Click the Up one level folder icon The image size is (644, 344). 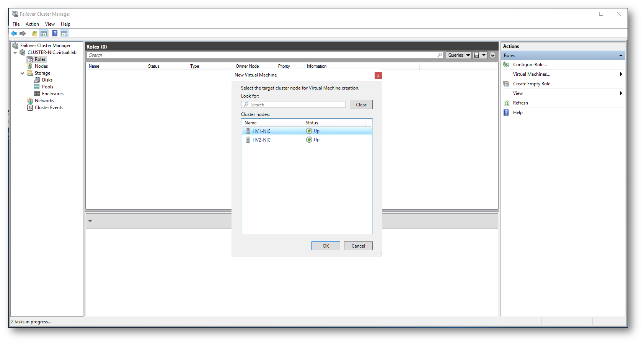tap(34, 34)
